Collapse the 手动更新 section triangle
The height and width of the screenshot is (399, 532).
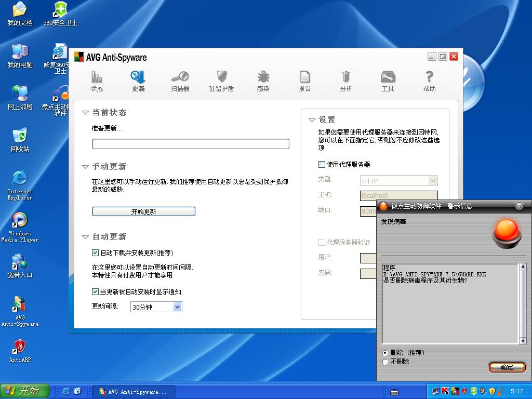point(85,167)
